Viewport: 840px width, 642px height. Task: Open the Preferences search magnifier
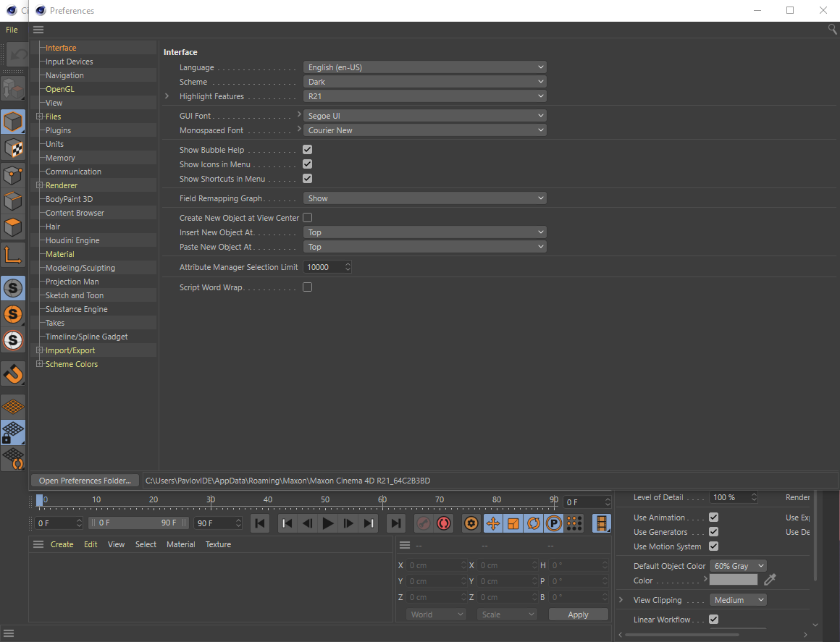(833, 30)
